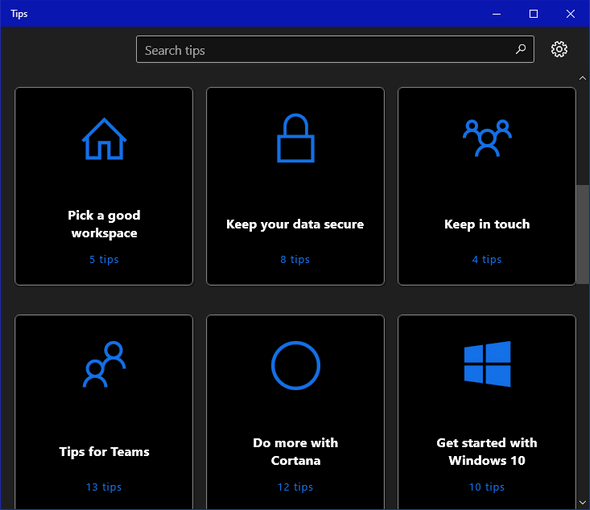Click the Cortana circle icon
Viewport: 590px width, 510px height.
[x=296, y=365]
